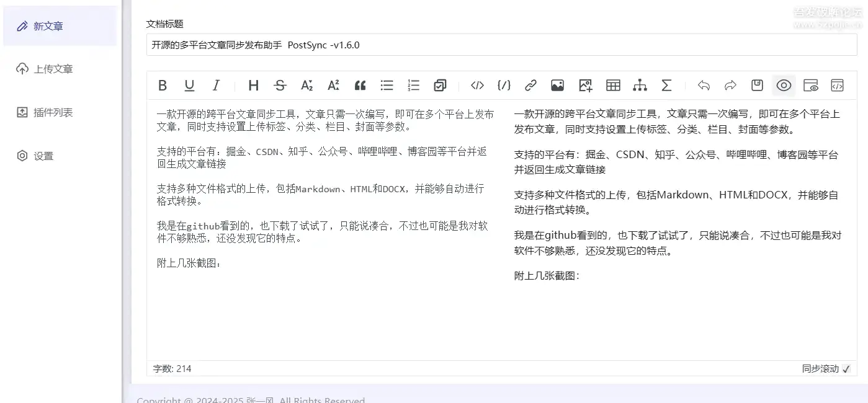
Task: Insert a table
Action: click(x=613, y=85)
